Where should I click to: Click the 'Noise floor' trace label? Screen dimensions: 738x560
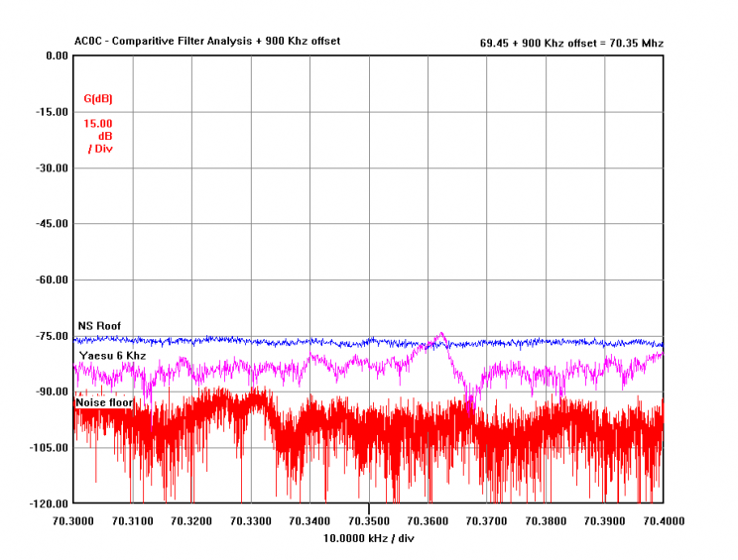104,402
